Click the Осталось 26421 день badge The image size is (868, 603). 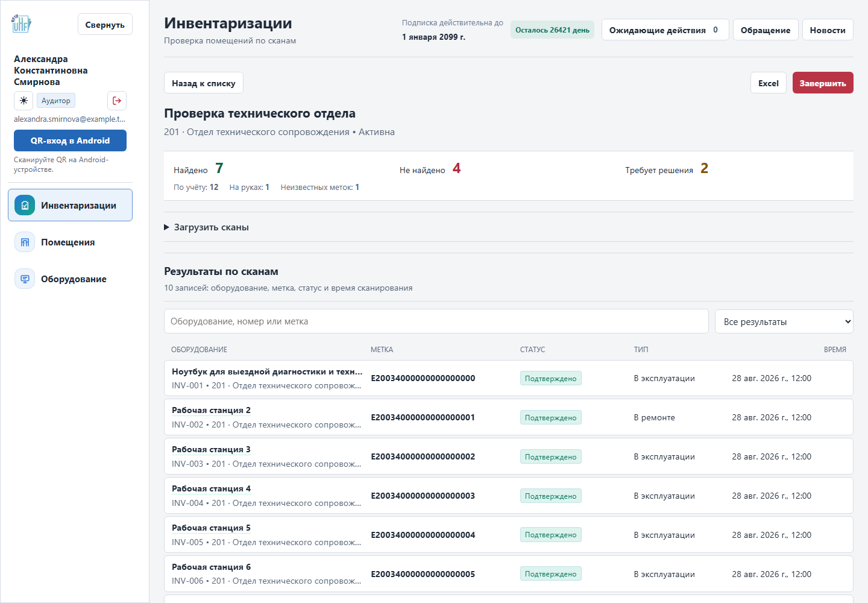(x=552, y=30)
